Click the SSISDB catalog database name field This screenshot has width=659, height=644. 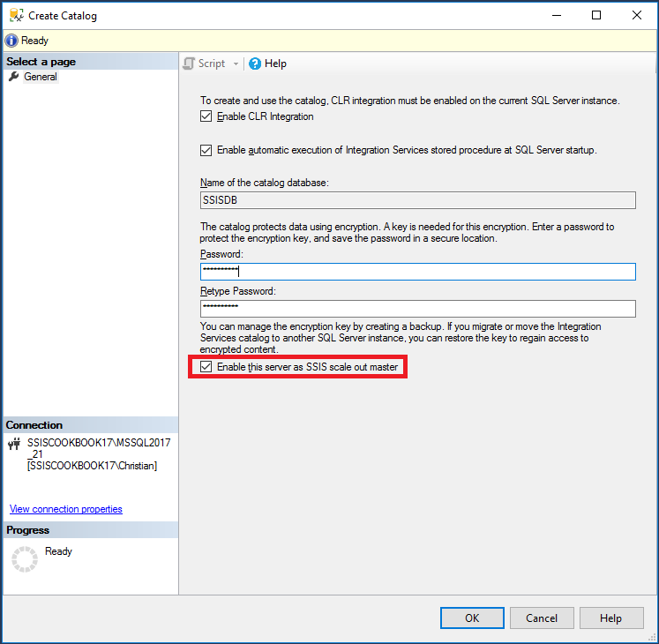418,200
